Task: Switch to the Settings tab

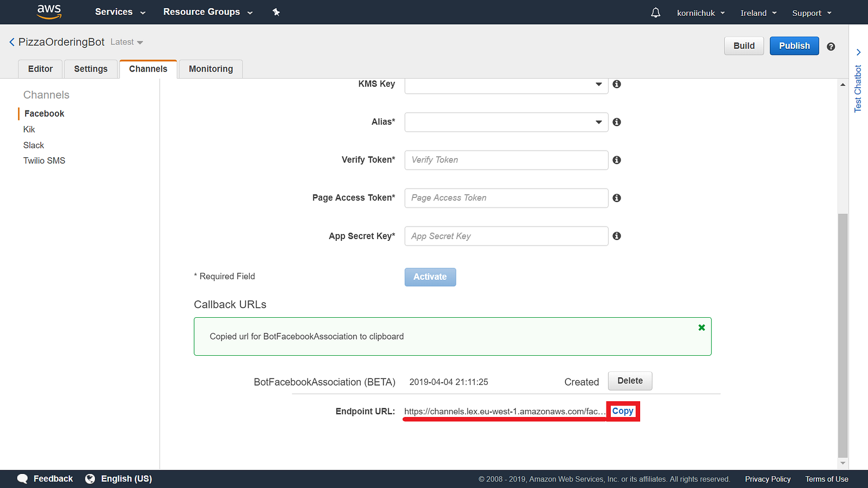Action: 91,69
